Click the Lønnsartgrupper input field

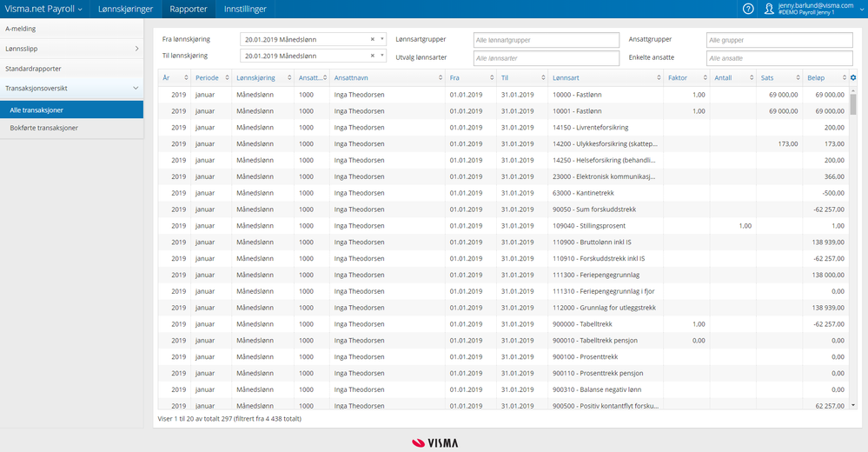[547, 40]
